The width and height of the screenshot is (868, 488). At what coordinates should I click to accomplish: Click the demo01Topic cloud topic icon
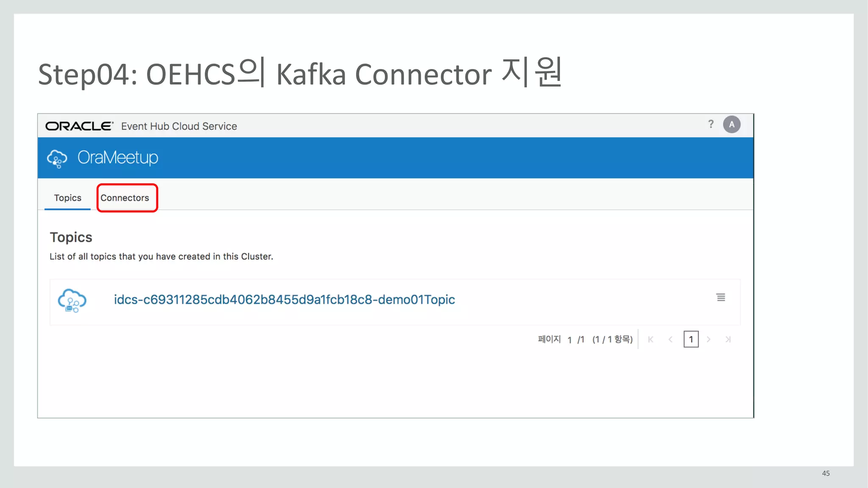tap(72, 300)
